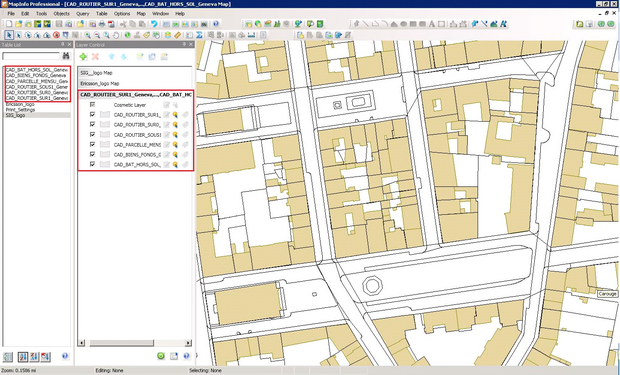The width and height of the screenshot is (620, 375).
Task: Uncheck CAD_ROUTIER_SOUS1 layer visibility
Action: (x=93, y=134)
